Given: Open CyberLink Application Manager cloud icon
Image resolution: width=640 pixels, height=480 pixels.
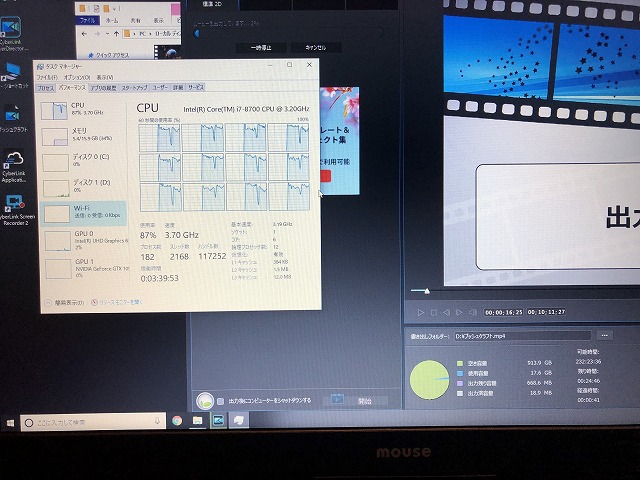Looking at the screenshot, I should pyautogui.click(x=13, y=167).
